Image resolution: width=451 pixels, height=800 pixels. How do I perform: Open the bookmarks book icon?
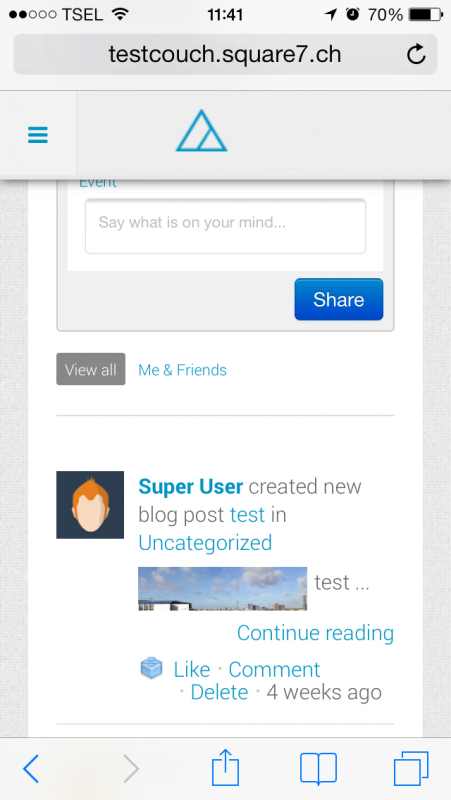coord(318,768)
